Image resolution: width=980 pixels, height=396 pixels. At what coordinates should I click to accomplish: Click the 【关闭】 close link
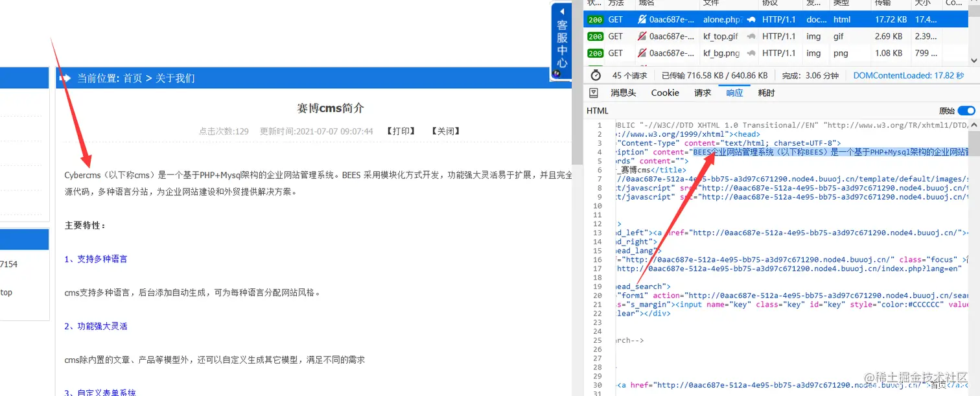pyautogui.click(x=445, y=131)
